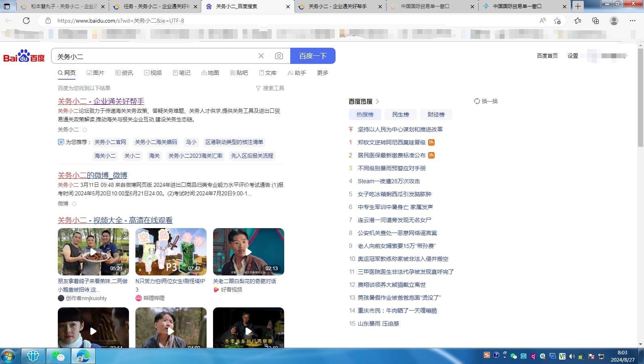Image resolution: width=644 pixels, height=364 pixels.
Task: Select the 热搜榜 tab
Action: click(365, 114)
